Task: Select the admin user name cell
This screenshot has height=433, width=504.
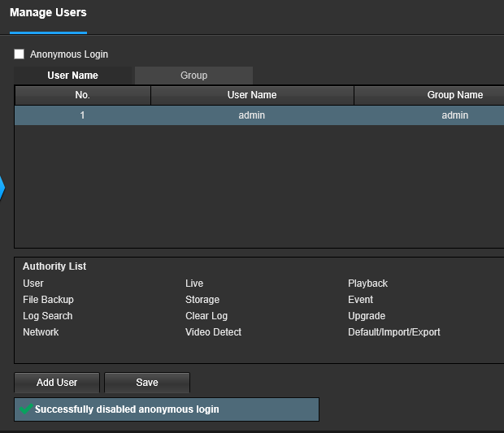Action: point(252,115)
